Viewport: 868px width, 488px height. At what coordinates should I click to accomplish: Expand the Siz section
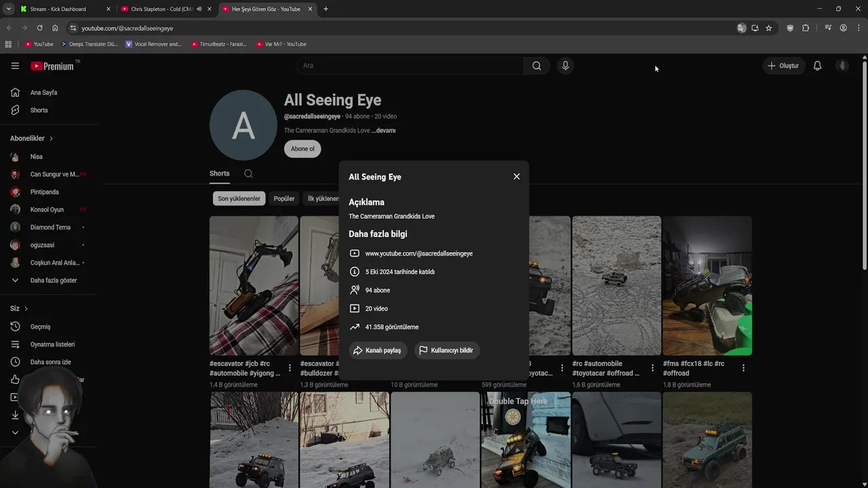tap(19, 308)
